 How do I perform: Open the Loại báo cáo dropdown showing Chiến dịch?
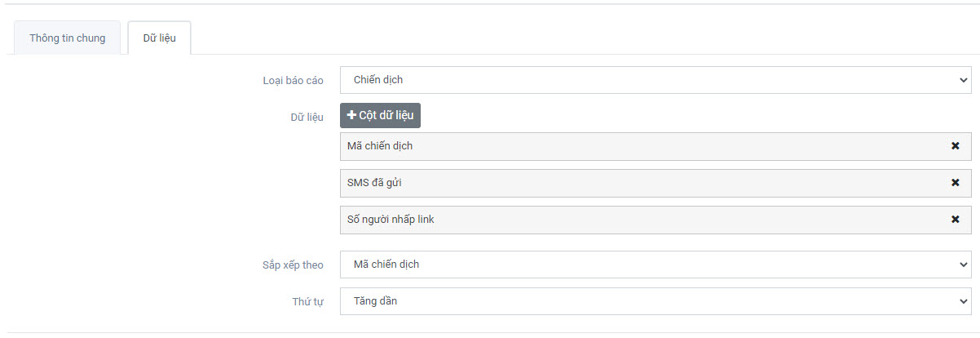655,80
